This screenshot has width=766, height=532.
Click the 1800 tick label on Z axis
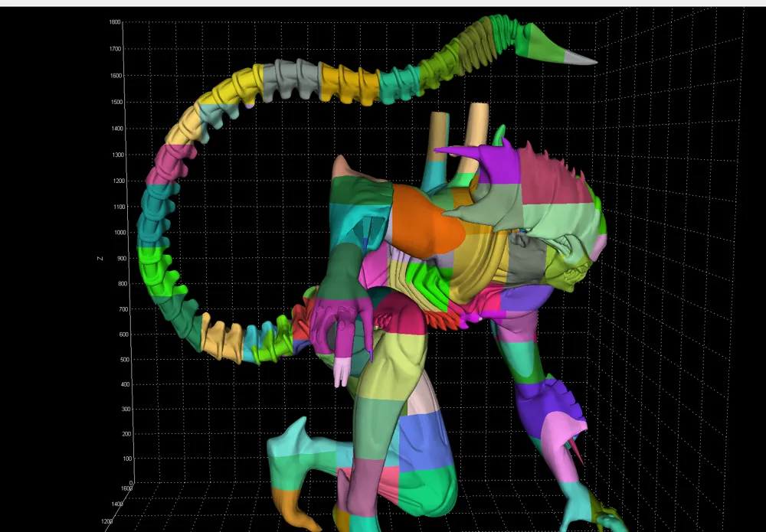tap(115, 22)
